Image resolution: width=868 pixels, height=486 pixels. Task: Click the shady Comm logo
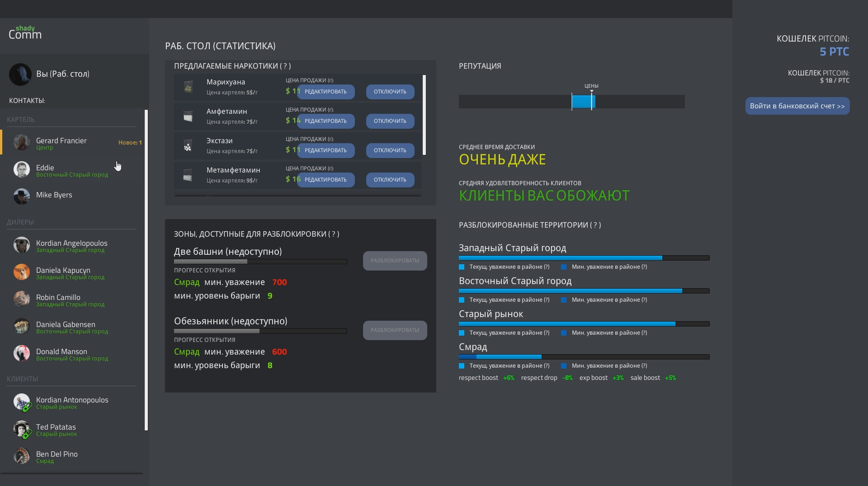25,33
